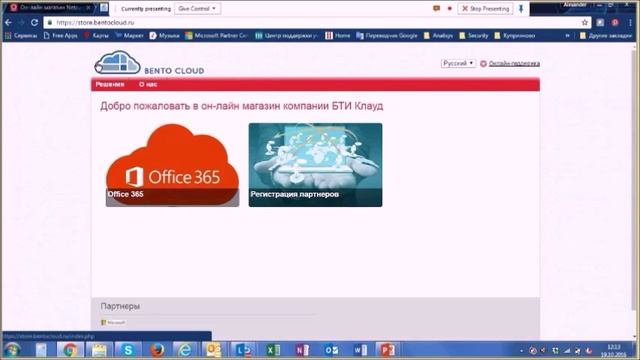Launch Internet Explorer from the taskbar

pyautogui.click(x=185, y=350)
